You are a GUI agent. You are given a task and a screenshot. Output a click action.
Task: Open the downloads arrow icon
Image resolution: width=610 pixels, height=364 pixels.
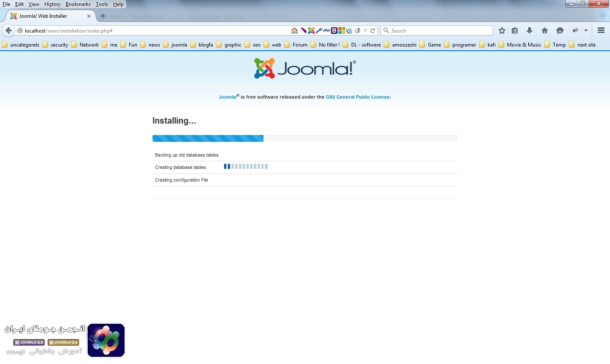point(530,30)
